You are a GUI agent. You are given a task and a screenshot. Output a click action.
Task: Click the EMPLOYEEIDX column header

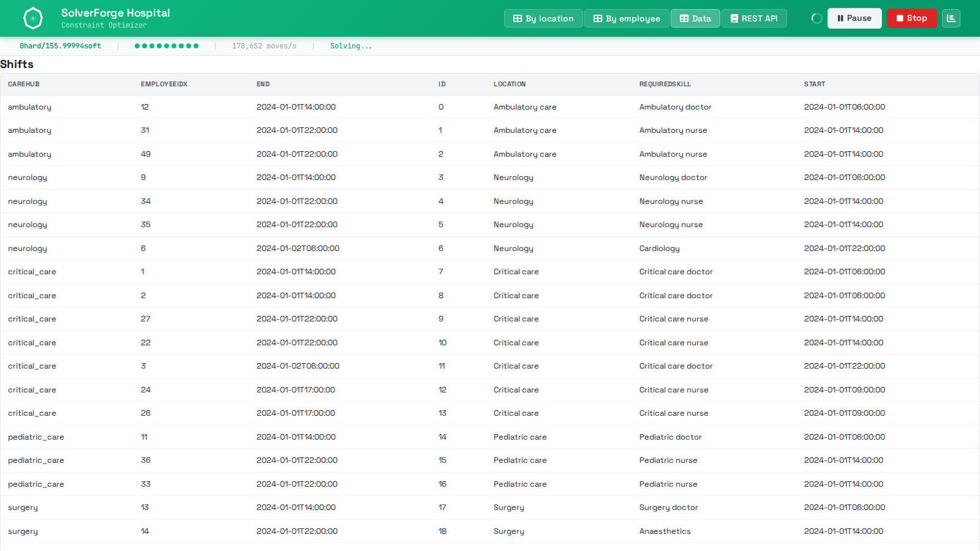click(164, 84)
